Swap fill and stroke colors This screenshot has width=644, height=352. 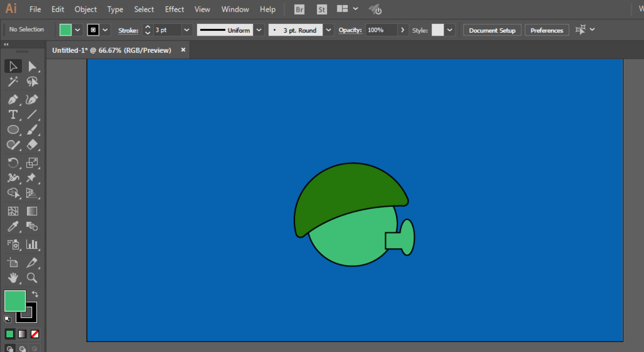tap(35, 294)
